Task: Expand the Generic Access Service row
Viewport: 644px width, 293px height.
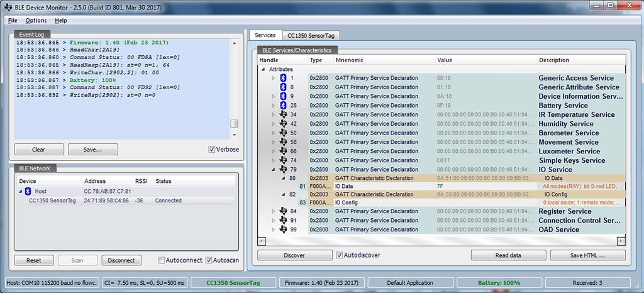Action: pyautogui.click(x=274, y=78)
